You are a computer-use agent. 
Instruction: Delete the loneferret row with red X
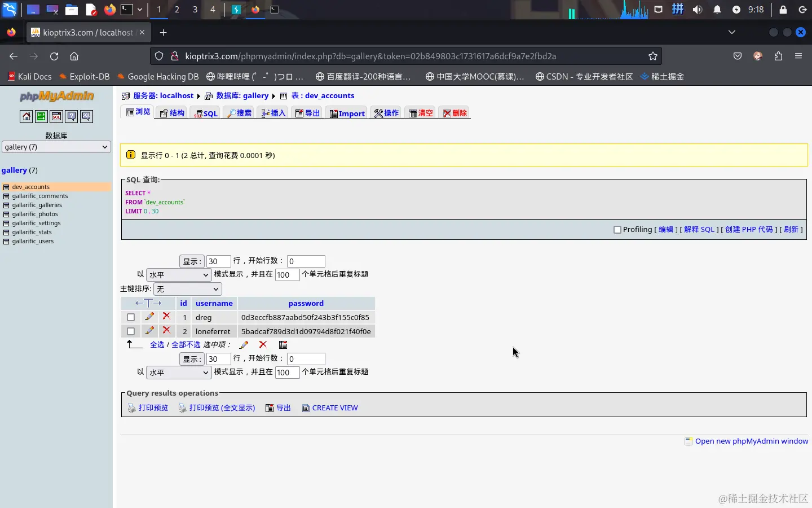(x=166, y=331)
